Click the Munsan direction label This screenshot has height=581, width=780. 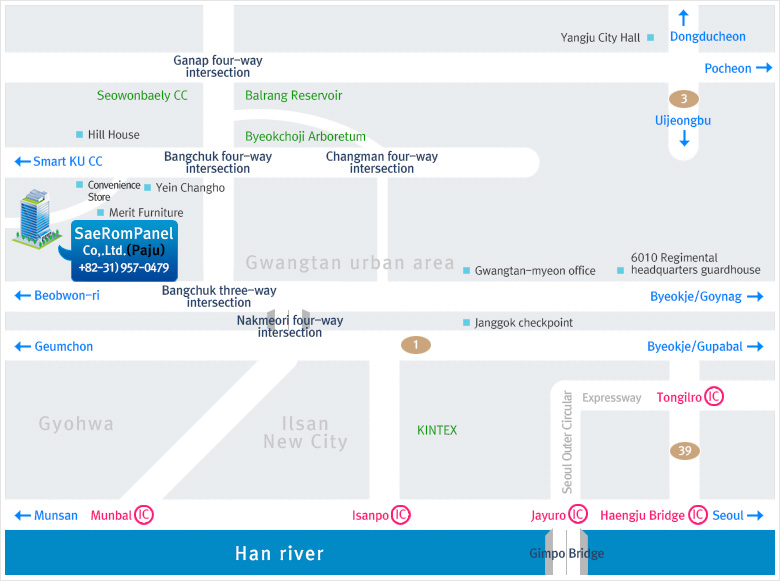point(56,515)
